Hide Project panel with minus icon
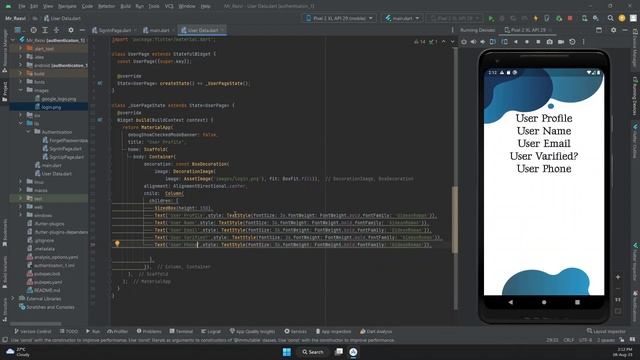This screenshot has width=640, height=360. pyautogui.click(x=82, y=30)
